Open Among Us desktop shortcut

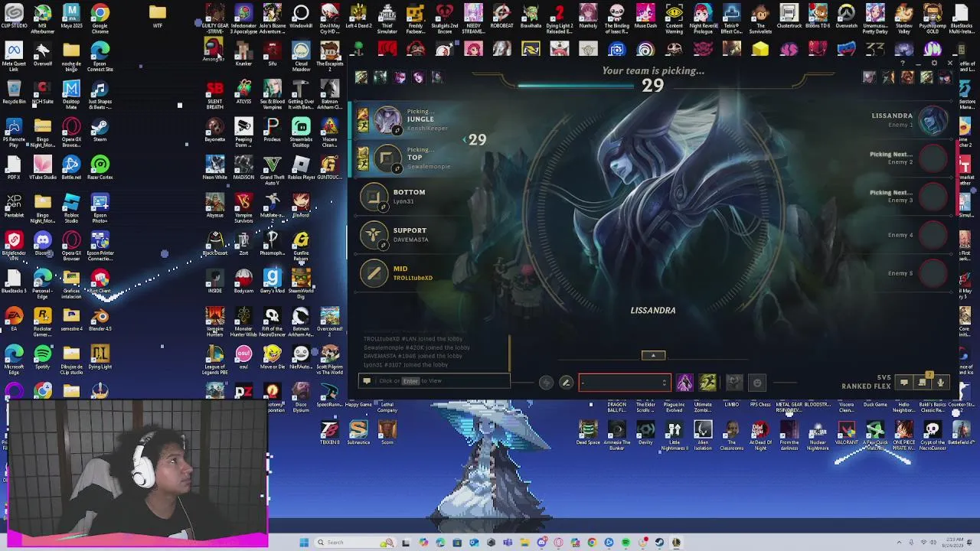[214, 51]
